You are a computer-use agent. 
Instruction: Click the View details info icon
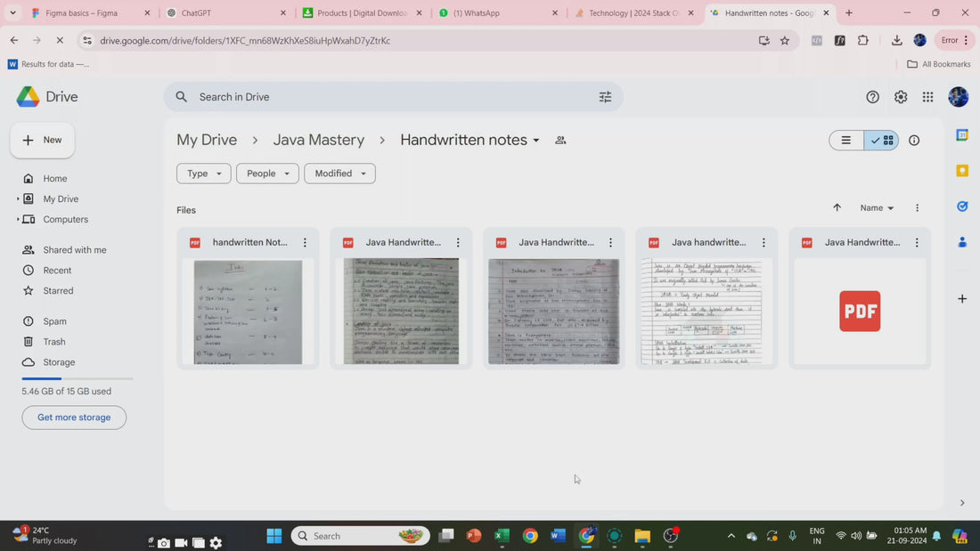[x=914, y=141]
